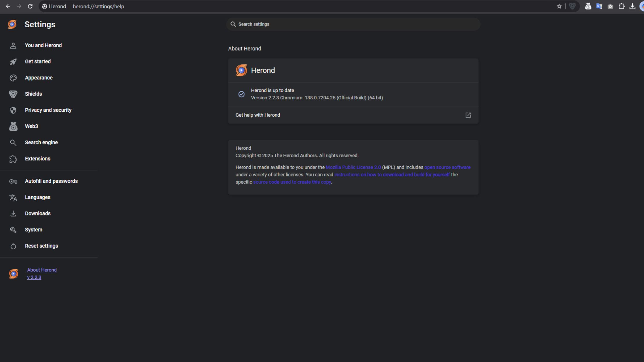Switch to the Appearance settings page
The width and height of the screenshot is (644, 362).
(x=39, y=78)
